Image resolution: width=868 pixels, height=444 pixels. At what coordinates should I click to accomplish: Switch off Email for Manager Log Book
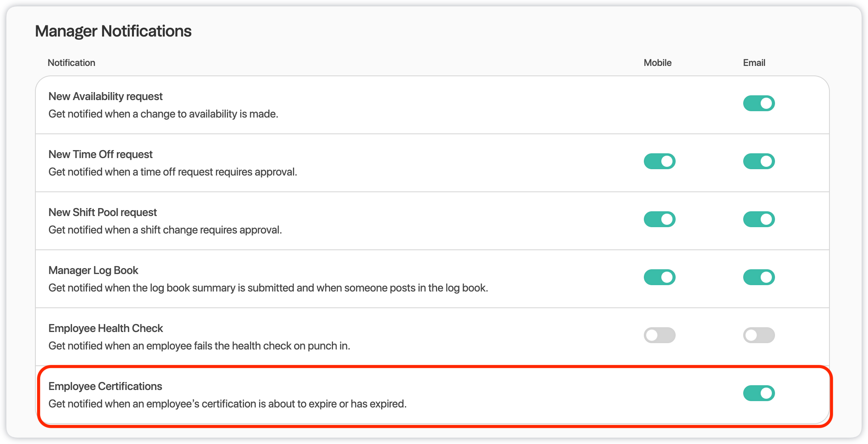[759, 277]
